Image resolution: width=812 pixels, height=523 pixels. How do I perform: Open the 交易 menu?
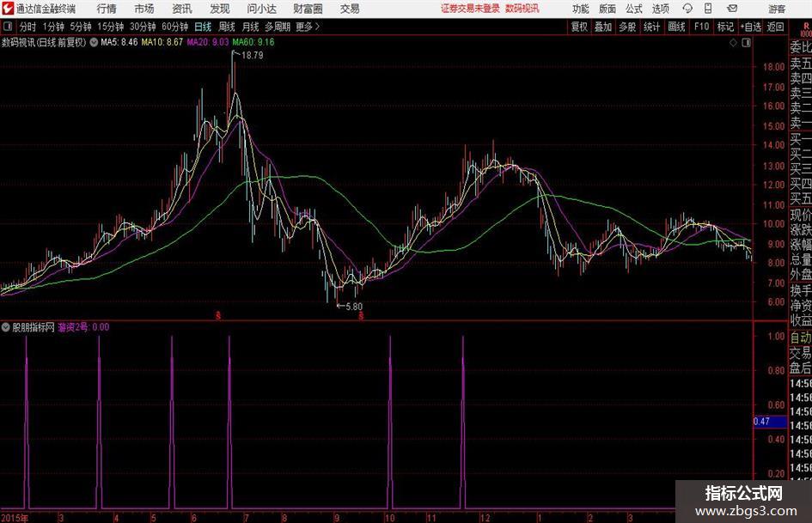tap(350, 9)
